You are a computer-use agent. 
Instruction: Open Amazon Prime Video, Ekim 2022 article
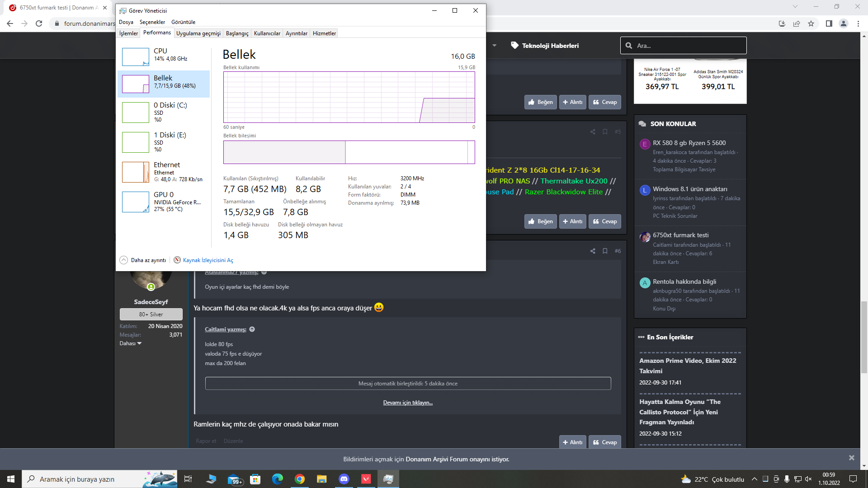[x=688, y=366]
